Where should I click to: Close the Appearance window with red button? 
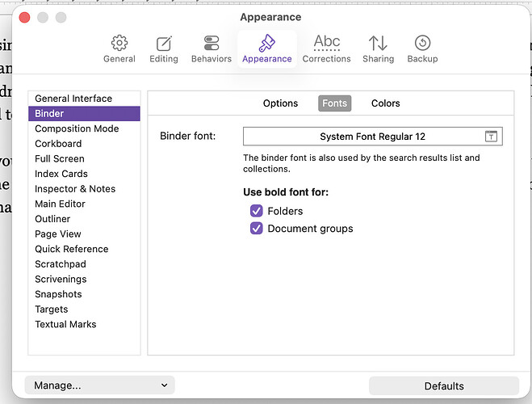[24, 17]
